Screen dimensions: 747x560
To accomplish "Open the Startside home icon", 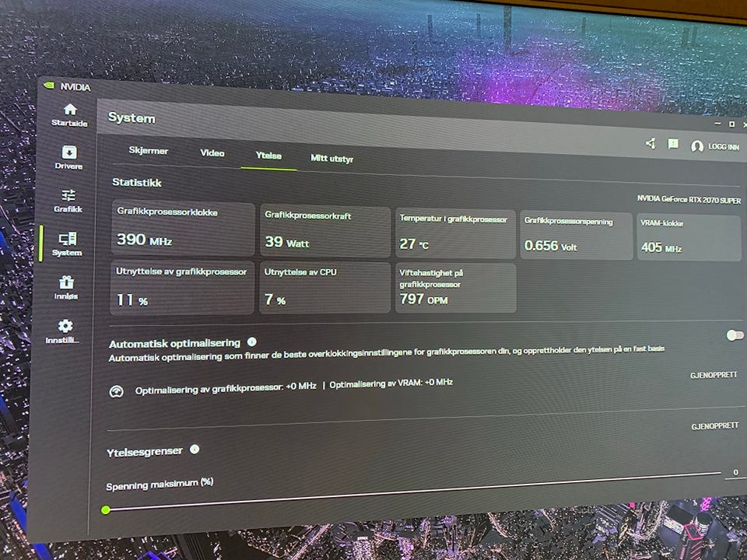I will pyautogui.click(x=70, y=110).
